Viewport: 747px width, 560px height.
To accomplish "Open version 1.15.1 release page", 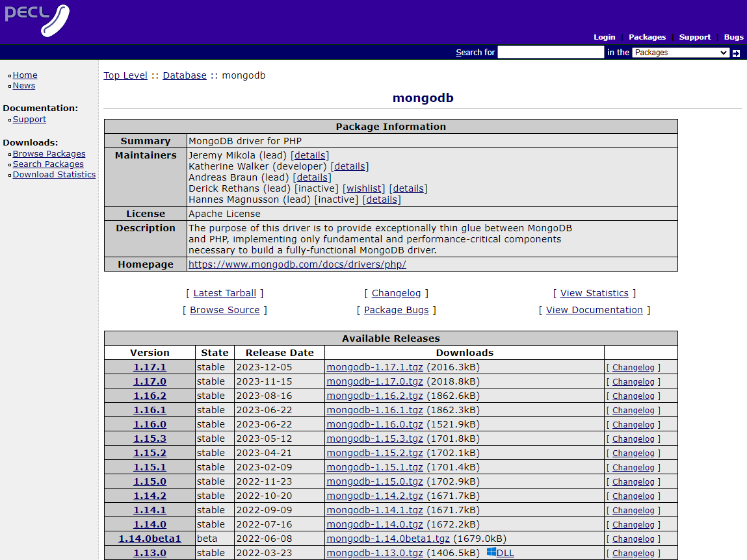I will [150, 467].
